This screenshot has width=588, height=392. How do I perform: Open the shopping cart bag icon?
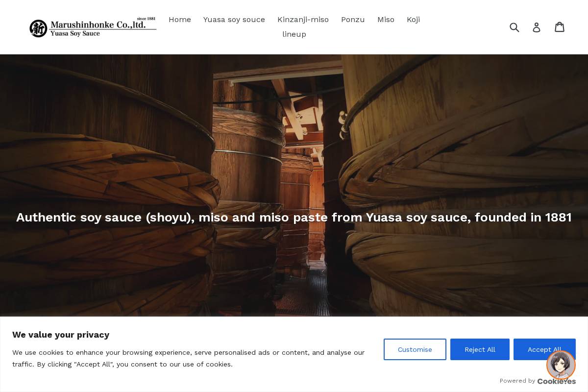coord(560,27)
